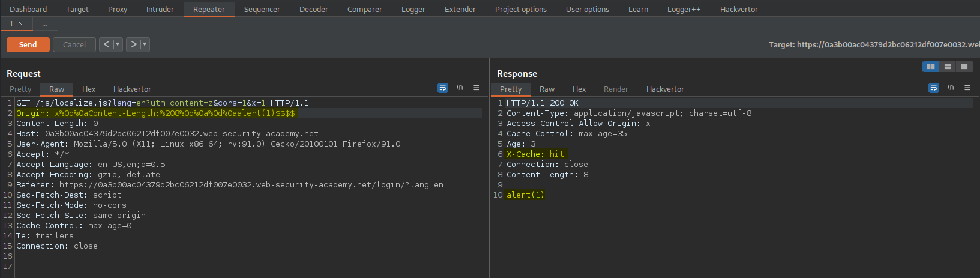The image size is (980, 278).
Task: Select the Repeater tab
Action: 209,9
